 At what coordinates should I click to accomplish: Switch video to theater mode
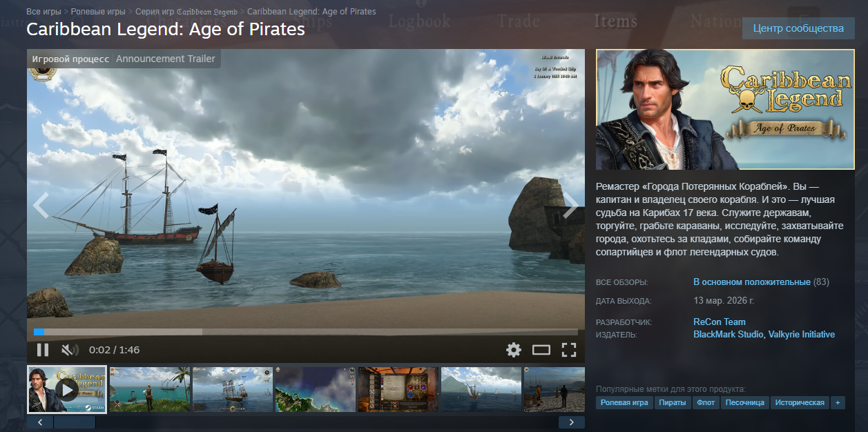point(541,350)
